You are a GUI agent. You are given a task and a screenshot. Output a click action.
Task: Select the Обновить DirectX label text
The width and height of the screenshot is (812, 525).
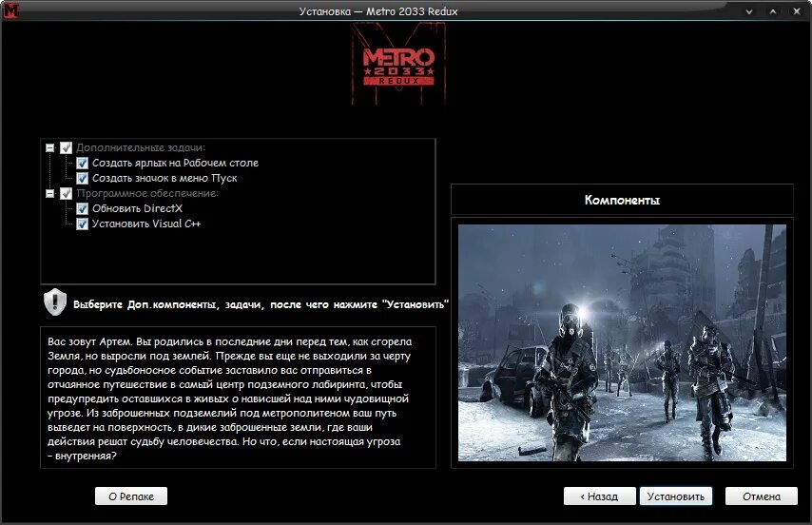point(137,208)
